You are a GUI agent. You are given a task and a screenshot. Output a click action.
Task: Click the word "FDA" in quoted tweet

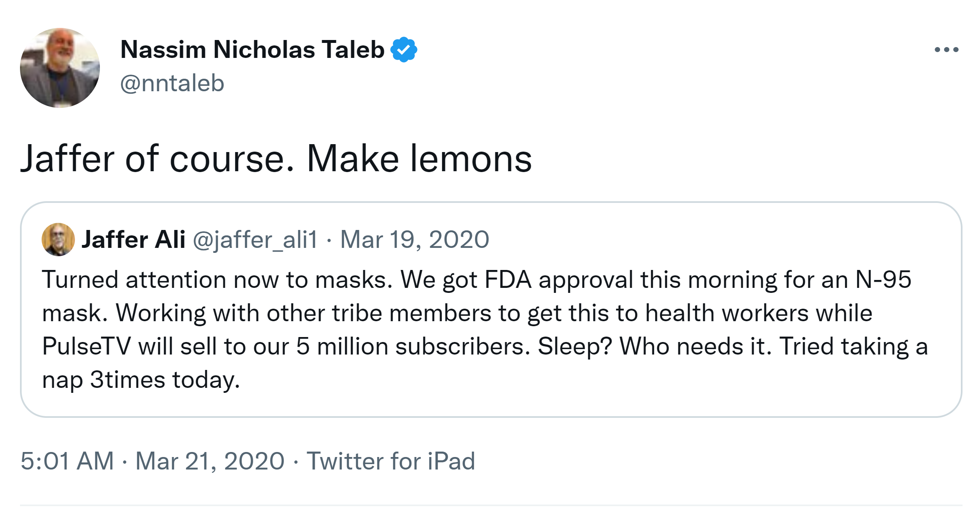coord(507,280)
